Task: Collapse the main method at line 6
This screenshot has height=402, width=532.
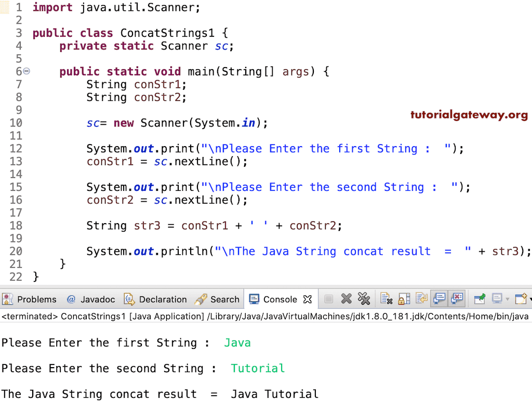Action: point(25,71)
